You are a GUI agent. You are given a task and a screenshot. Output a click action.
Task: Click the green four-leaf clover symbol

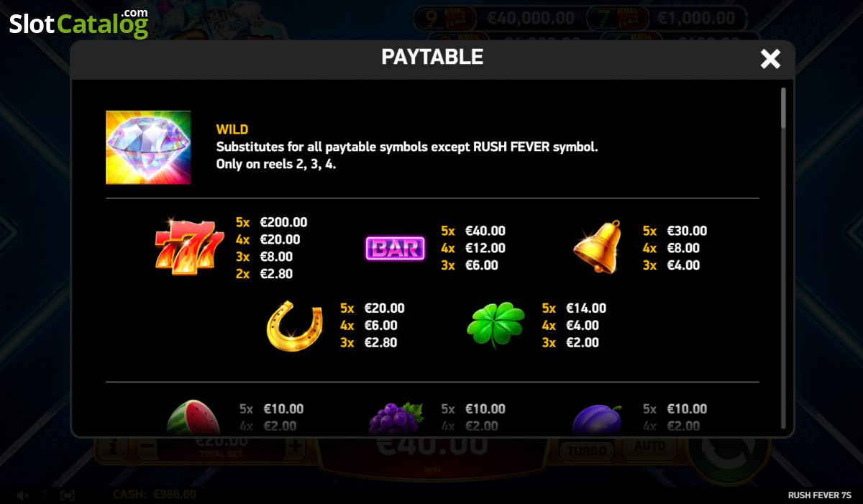[x=496, y=325]
